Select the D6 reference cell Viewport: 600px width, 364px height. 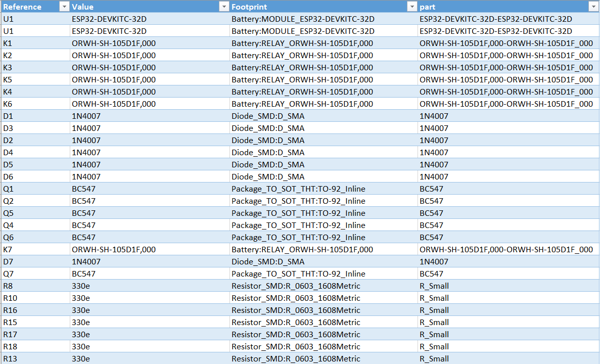pyautogui.click(x=35, y=177)
